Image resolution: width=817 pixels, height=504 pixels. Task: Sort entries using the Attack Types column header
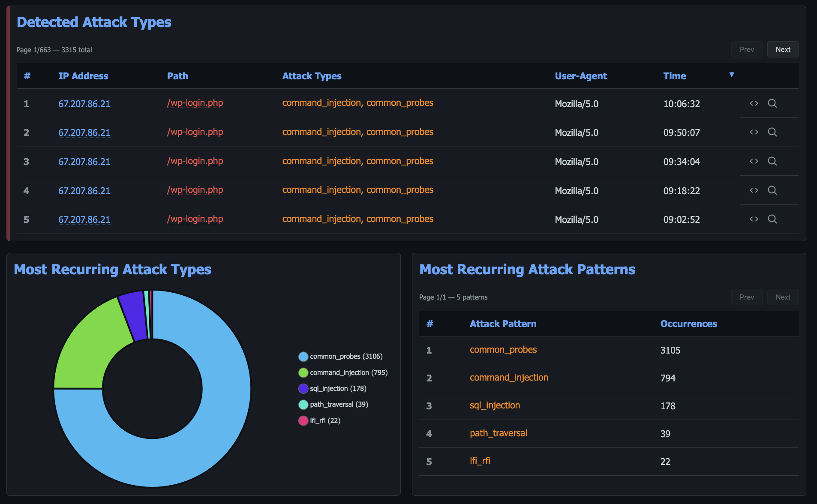pyautogui.click(x=312, y=76)
